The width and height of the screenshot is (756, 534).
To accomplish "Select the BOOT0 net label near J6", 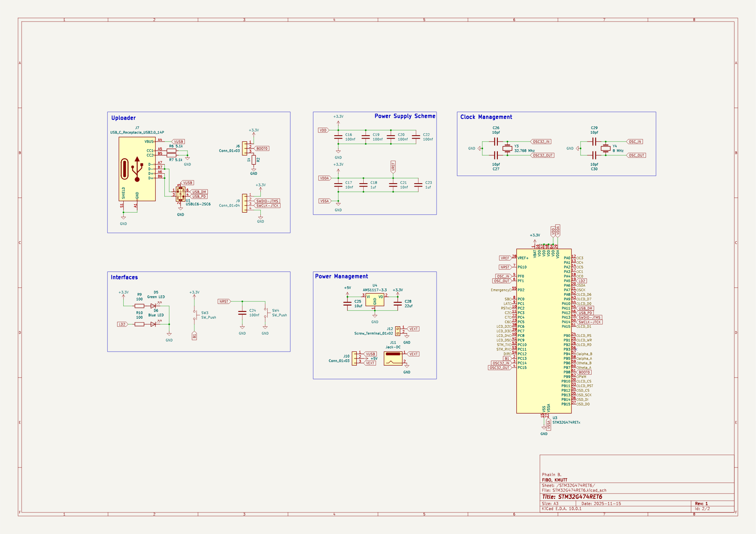I will tap(262, 148).
